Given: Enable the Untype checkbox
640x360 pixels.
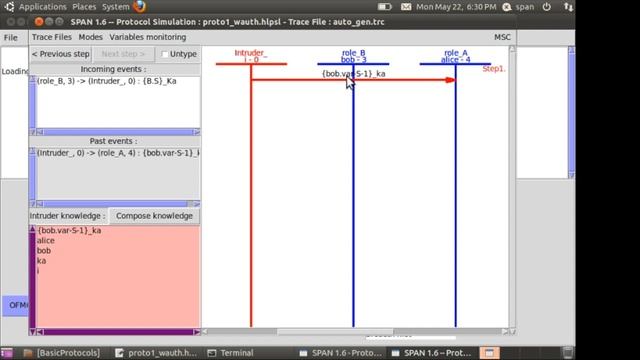Looking at the screenshot, I should coord(164,54).
